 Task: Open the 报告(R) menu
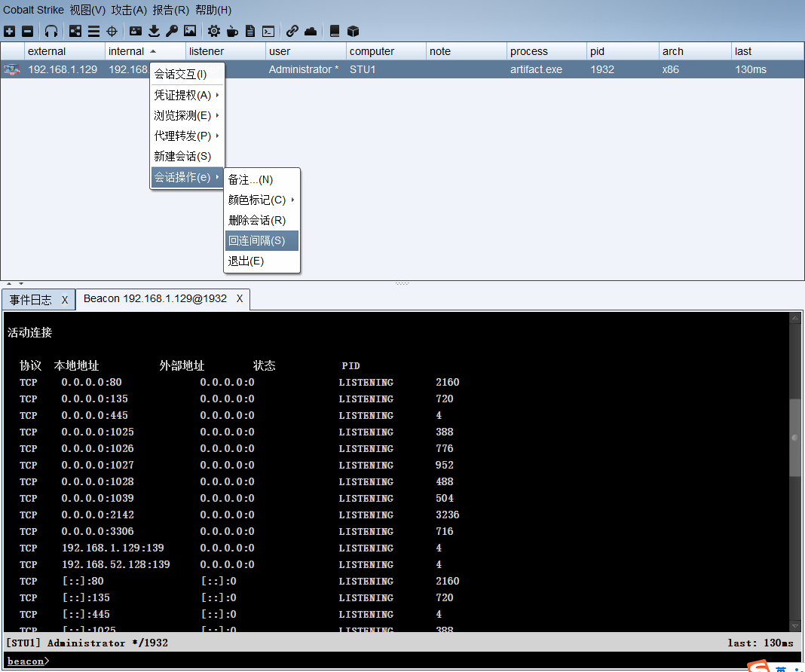coord(170,10)
